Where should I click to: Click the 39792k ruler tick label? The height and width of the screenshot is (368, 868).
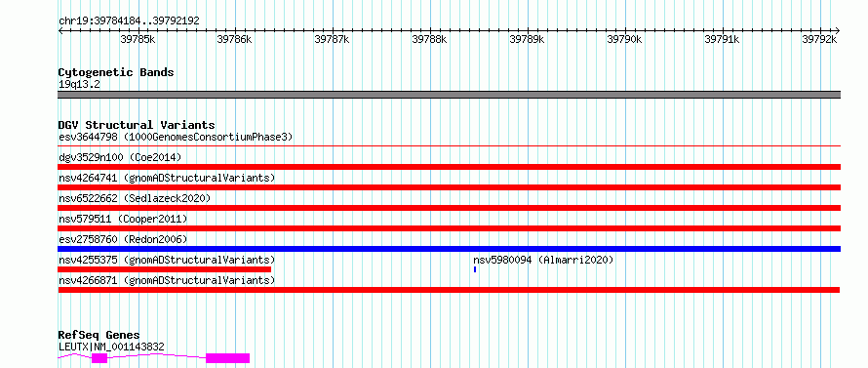coord(820,39)
